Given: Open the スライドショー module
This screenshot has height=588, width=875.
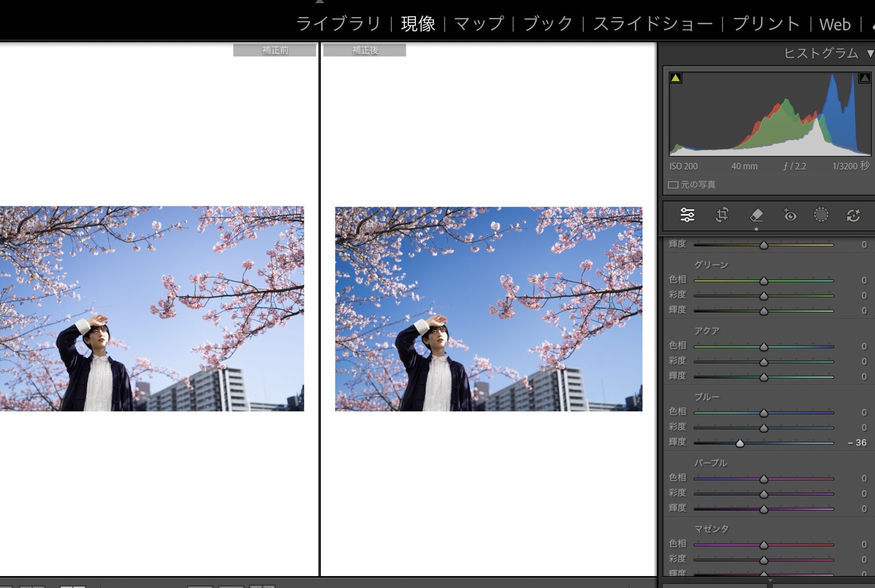Looking at the screenshot, I should point(652,23).
